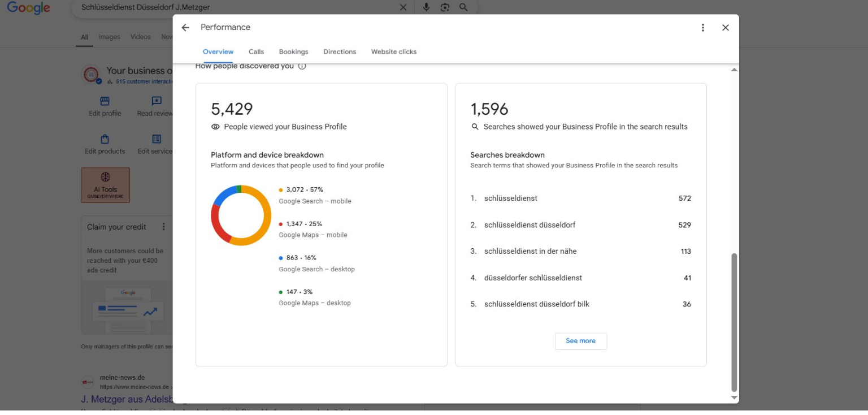
Task: Select the Overview tab
Action: (218, 51)
